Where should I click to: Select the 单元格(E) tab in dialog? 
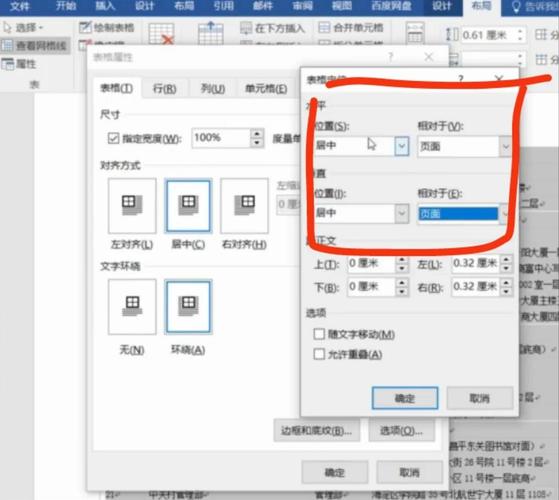click(266, 88)
